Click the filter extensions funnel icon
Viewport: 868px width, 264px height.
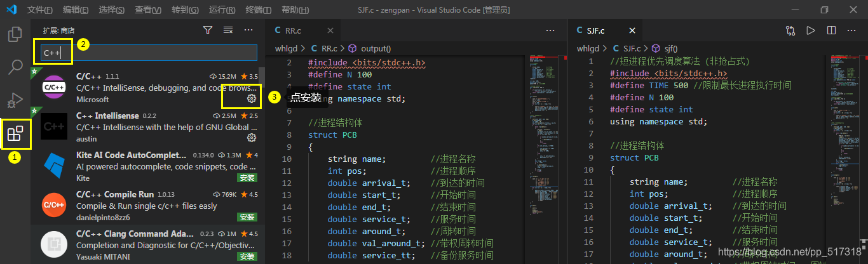click(x=208, y=30)
